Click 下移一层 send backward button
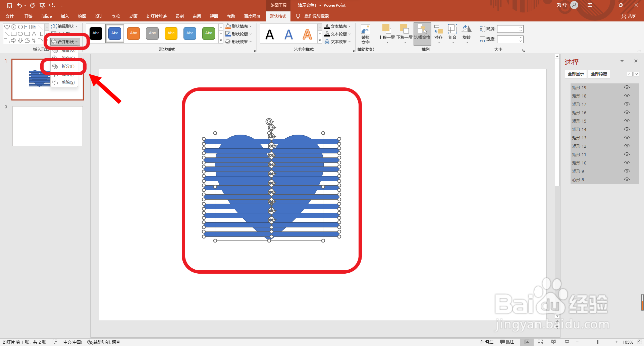This screenshot has width=644, height=346. (405, 34)
